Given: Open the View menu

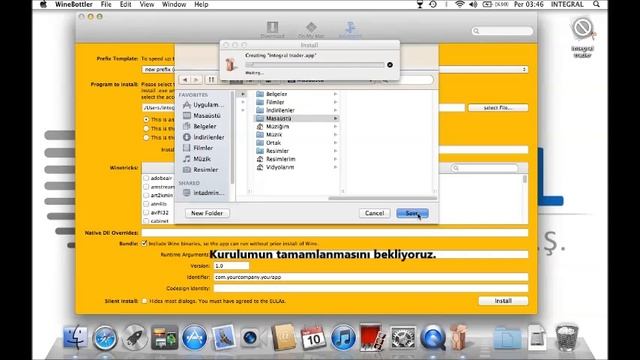Looking at the screenshot, I should click(x=147, y=4).
